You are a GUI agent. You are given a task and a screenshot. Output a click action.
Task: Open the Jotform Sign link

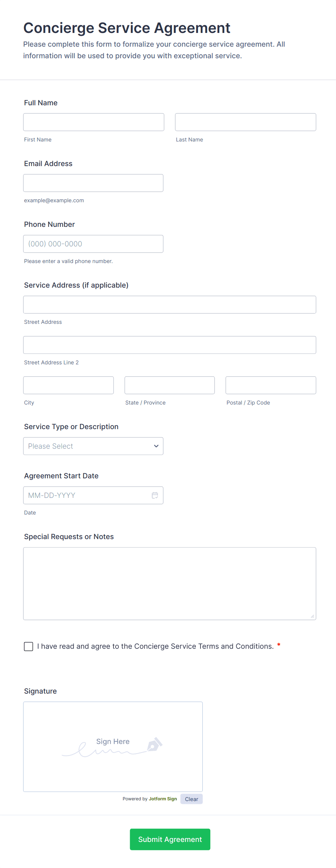[x=163, y=799]
